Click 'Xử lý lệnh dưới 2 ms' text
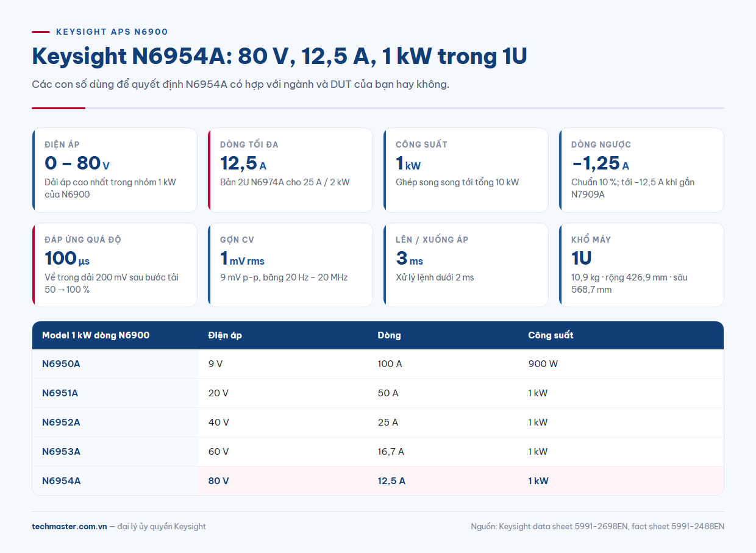 [435, 277]
